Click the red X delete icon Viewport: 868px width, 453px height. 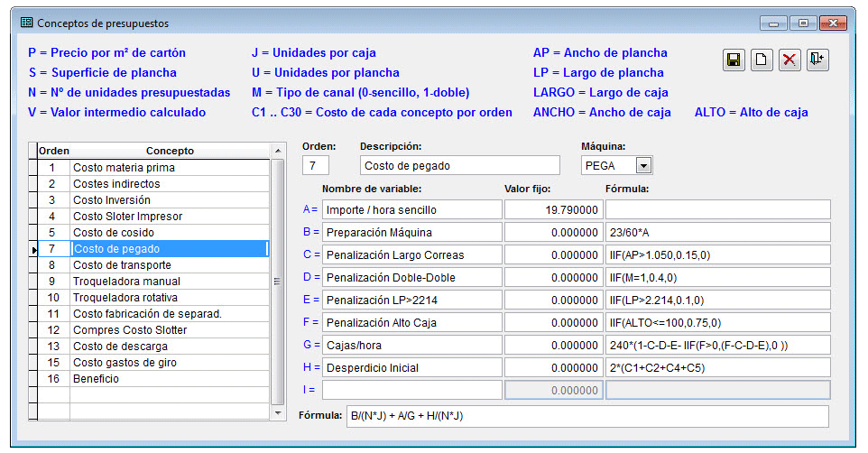point(790,60)
